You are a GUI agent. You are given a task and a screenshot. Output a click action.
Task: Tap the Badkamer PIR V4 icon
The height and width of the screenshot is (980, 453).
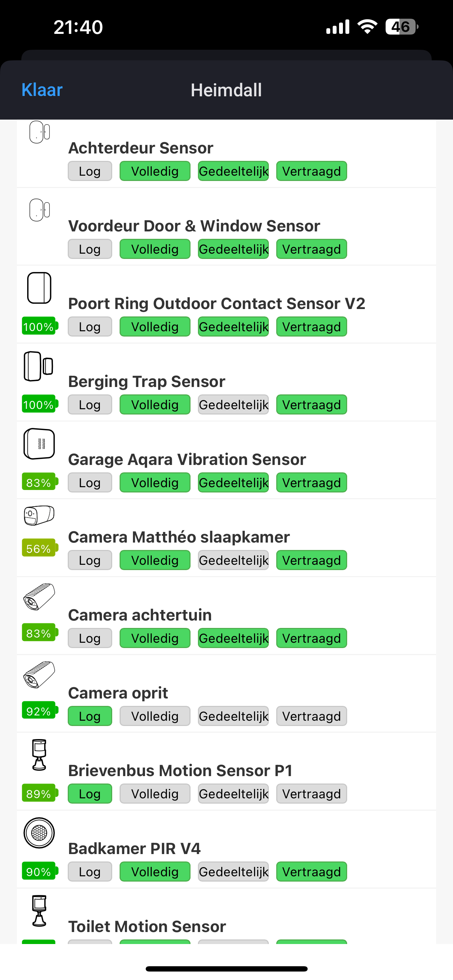39,833
